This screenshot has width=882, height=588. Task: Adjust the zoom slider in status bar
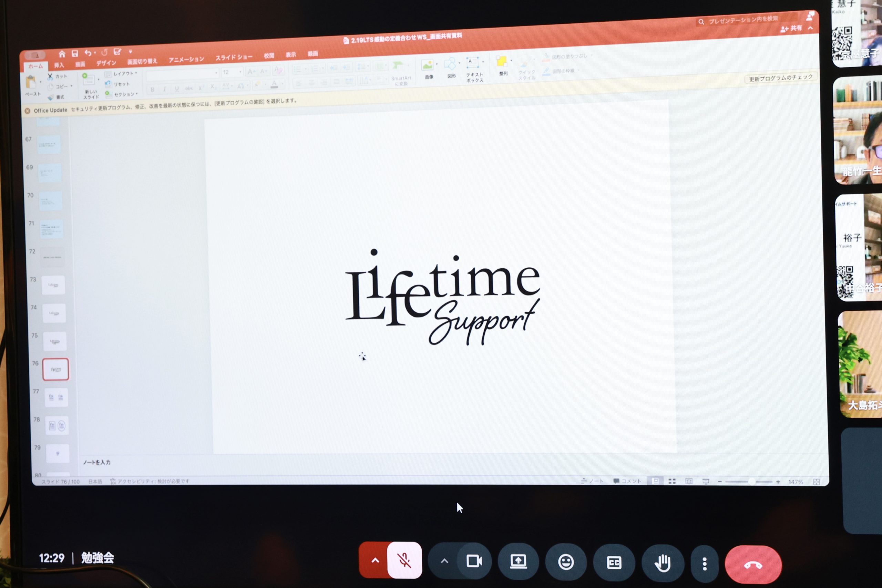pos(751,482)
